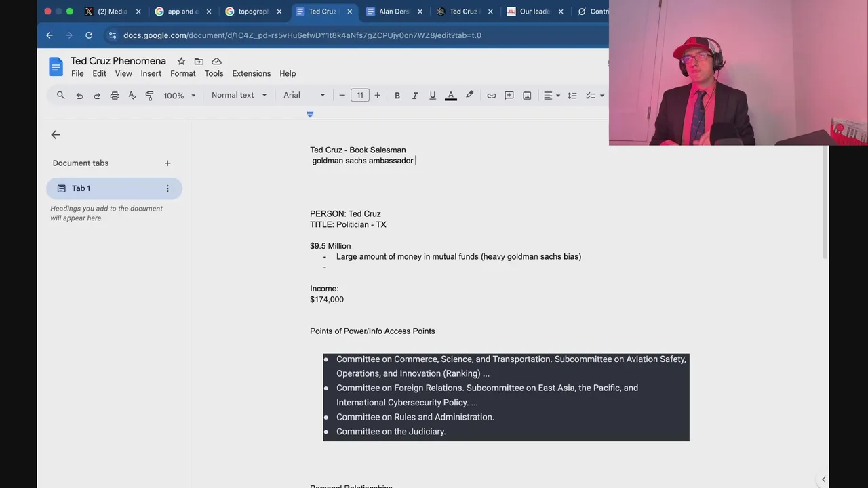Open the zoom level dropdown

(179, 96)
